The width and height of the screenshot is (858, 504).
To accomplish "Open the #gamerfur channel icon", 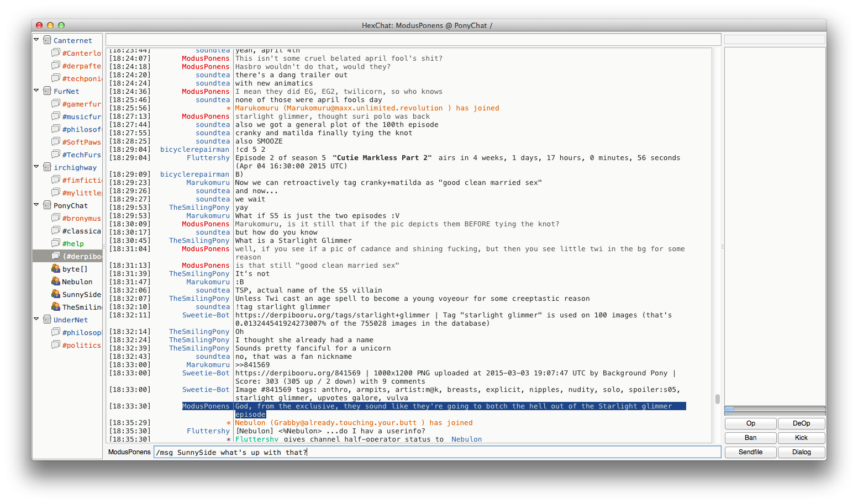I will tap(56, 103).
